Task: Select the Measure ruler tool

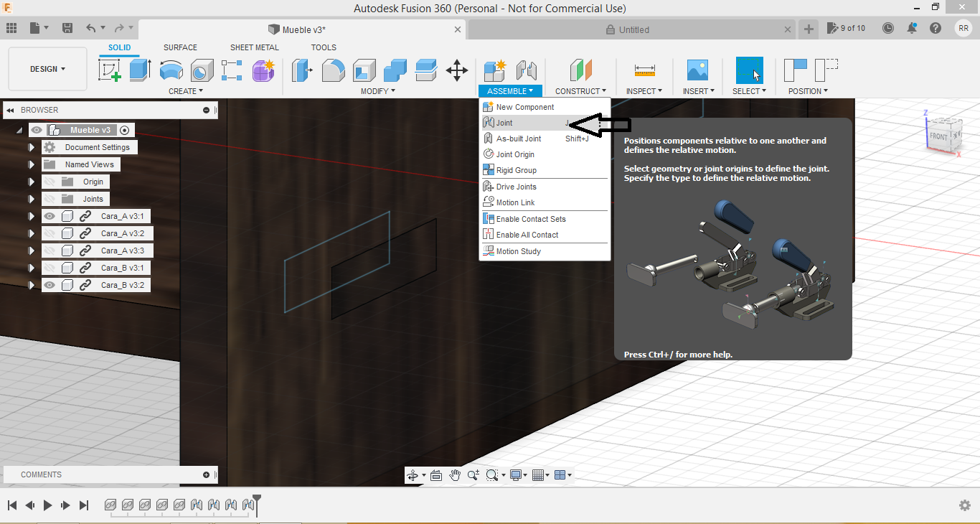Action: (644, 70)
